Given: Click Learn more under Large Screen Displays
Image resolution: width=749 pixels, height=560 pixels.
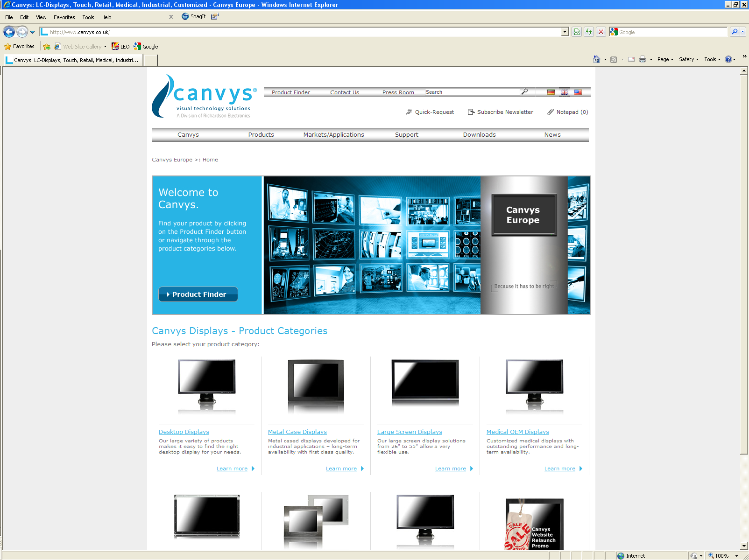Looking at the screenshot, I should [451, 469].
